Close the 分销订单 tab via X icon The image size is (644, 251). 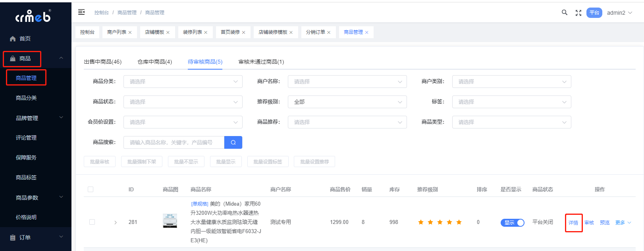[x=329, y=33]
